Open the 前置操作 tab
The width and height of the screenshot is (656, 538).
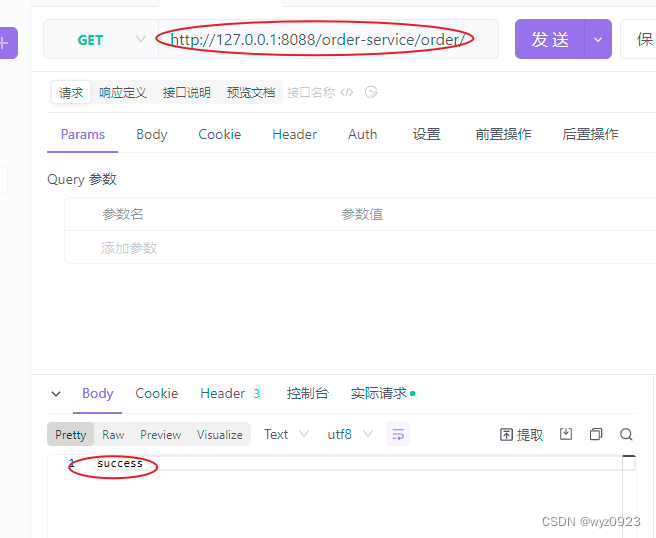coord(503,134)
